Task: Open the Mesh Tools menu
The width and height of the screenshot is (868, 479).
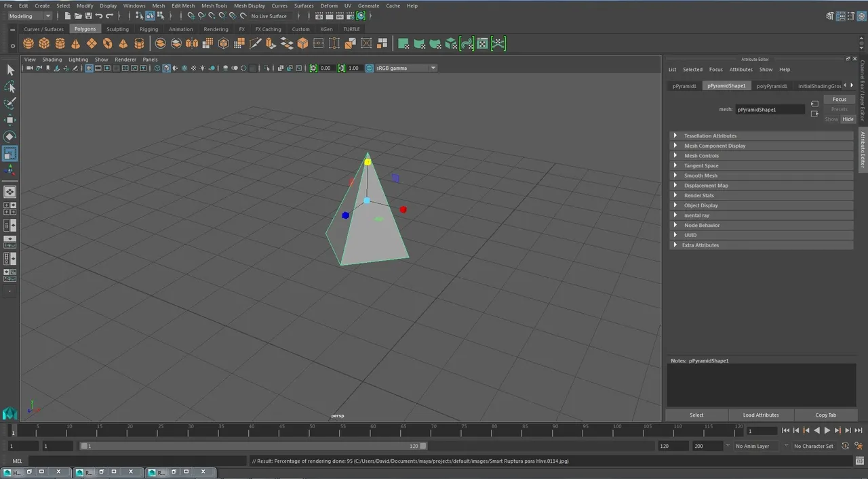Action: pyautogui.click(x=214, y=5)
